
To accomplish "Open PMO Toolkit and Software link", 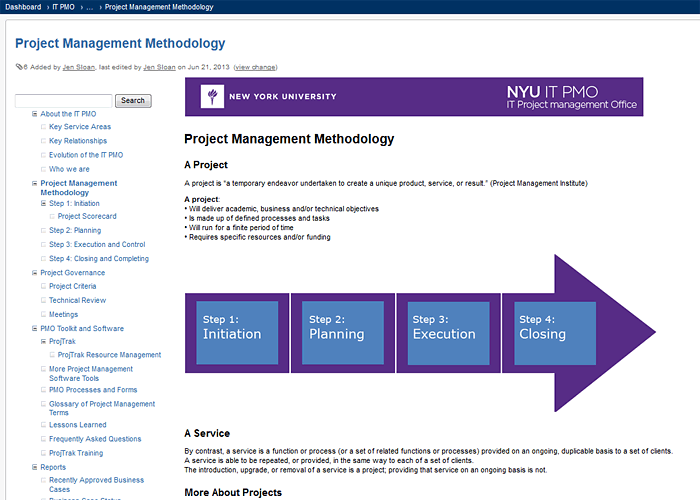I will click(x=82, y=329).
